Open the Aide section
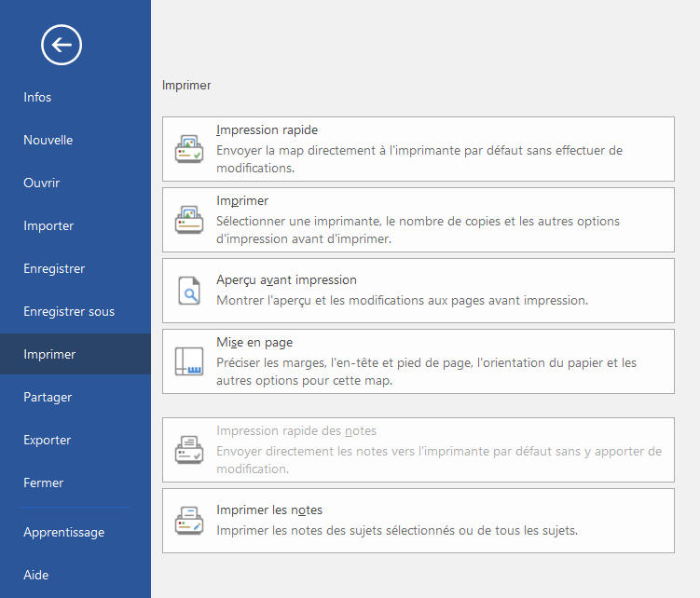Image resolution: width=700 pixels, height=598 pixels. (x=36, y=575)
